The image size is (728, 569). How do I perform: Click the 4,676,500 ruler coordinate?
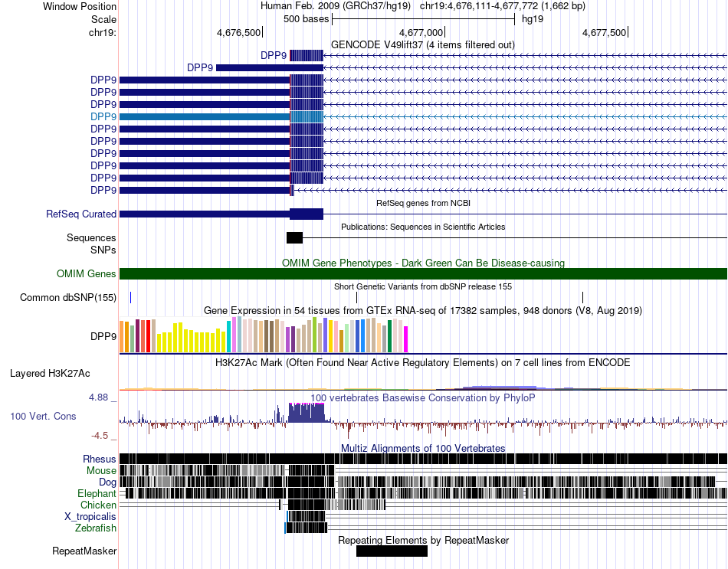238,32
